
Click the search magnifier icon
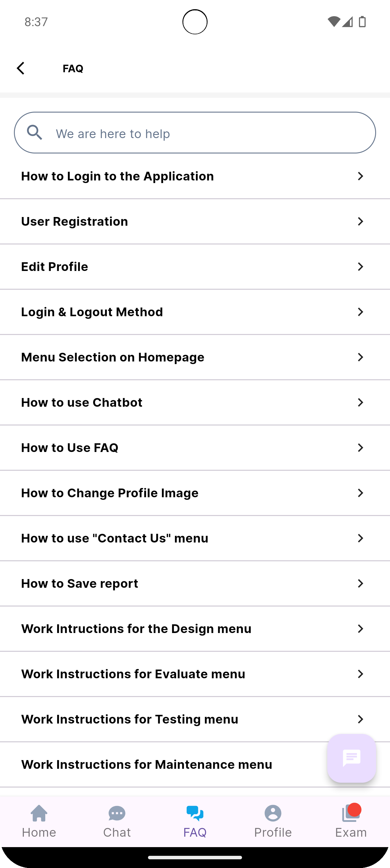(35, 132)
